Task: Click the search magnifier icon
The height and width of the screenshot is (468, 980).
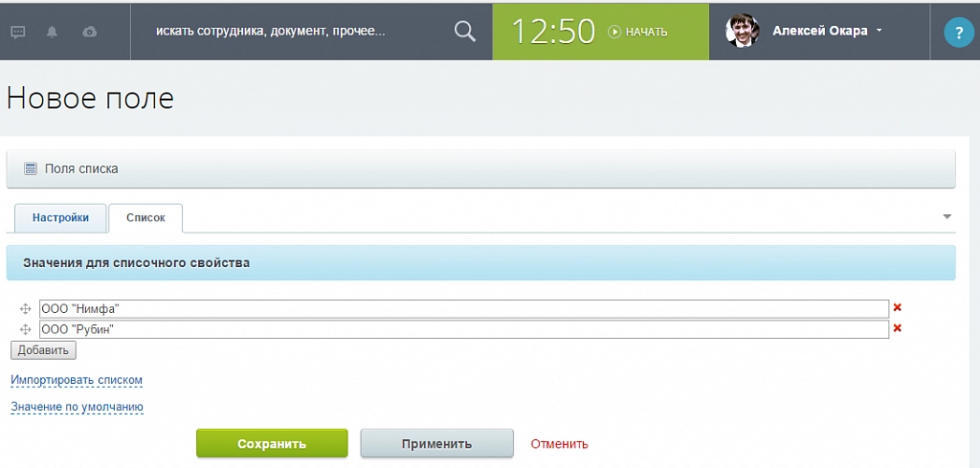Action: [464, 32]
